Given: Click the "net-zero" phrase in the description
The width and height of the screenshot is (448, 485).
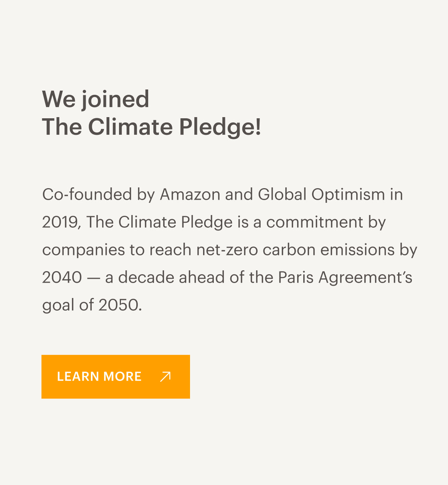Looking at the screenshot, I should pos(227,250).
